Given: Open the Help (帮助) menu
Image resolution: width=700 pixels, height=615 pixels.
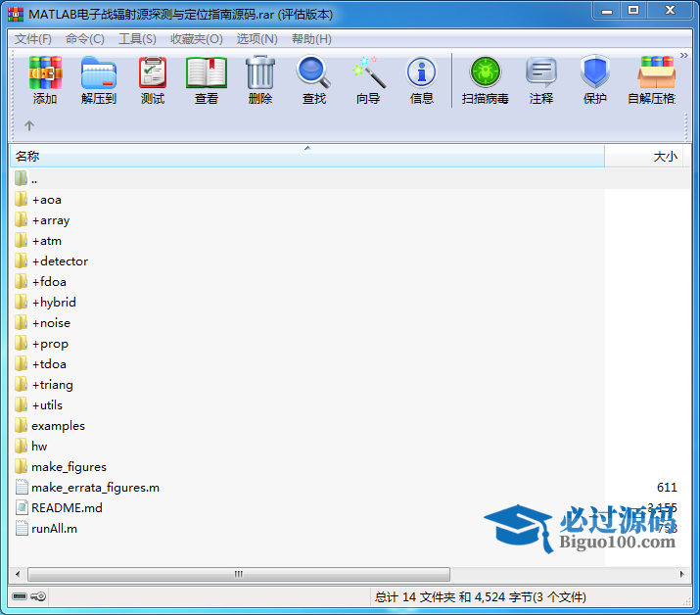Looking at the screenshot, I should click(311, 39).
